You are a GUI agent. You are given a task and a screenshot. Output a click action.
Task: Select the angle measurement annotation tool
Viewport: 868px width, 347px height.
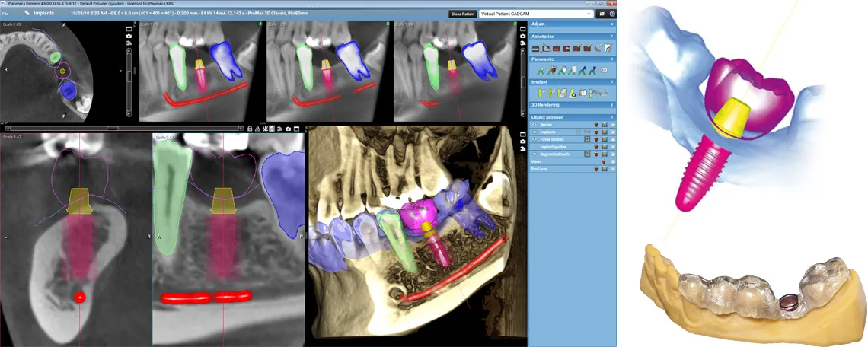(547, 49)
